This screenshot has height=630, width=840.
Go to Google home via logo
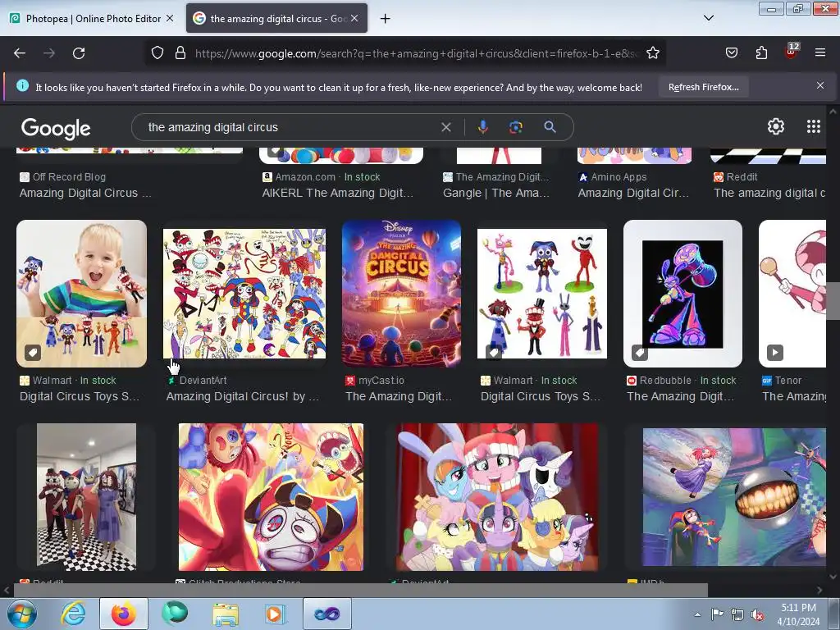pos(56,128)
